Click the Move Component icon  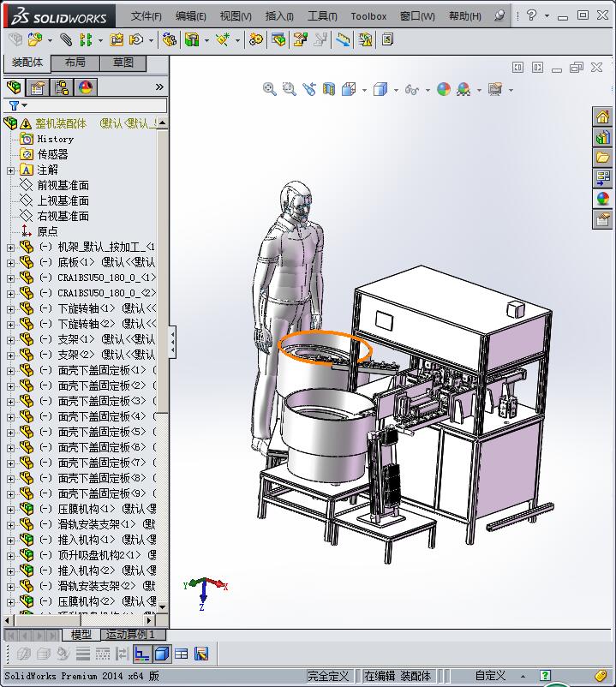click(x=136, y=40)
